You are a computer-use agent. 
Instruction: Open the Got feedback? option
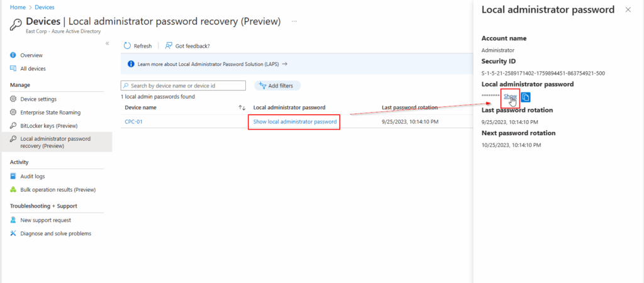point(187,46)
